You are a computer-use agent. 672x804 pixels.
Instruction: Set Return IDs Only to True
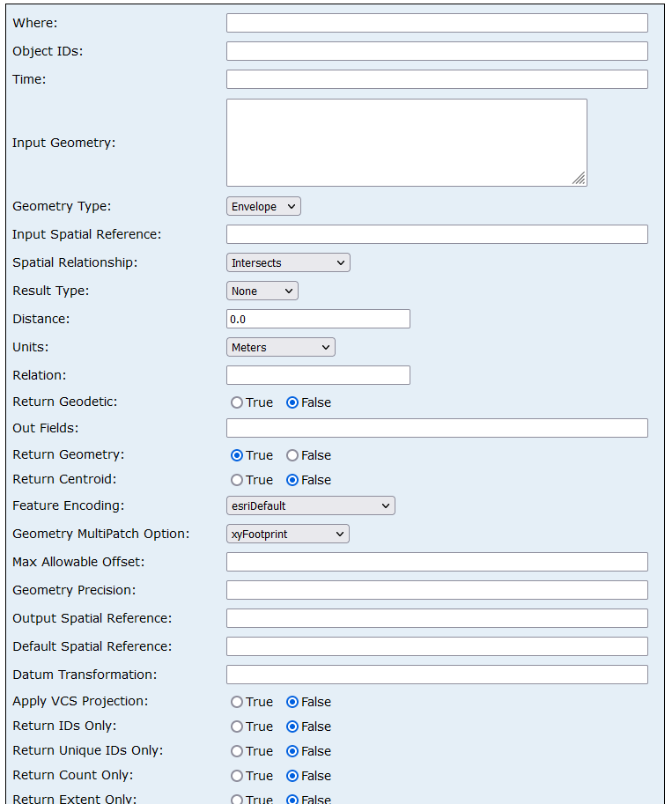(237, 727)
